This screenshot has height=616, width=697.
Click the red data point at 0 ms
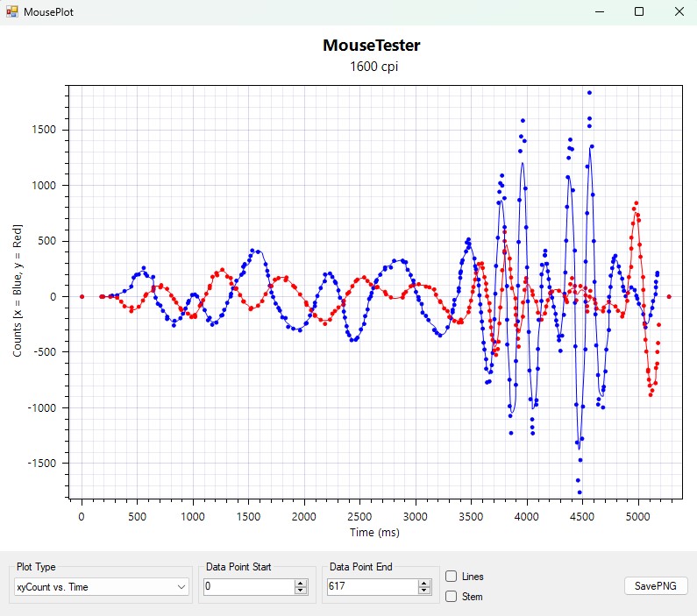coord(82,296)
